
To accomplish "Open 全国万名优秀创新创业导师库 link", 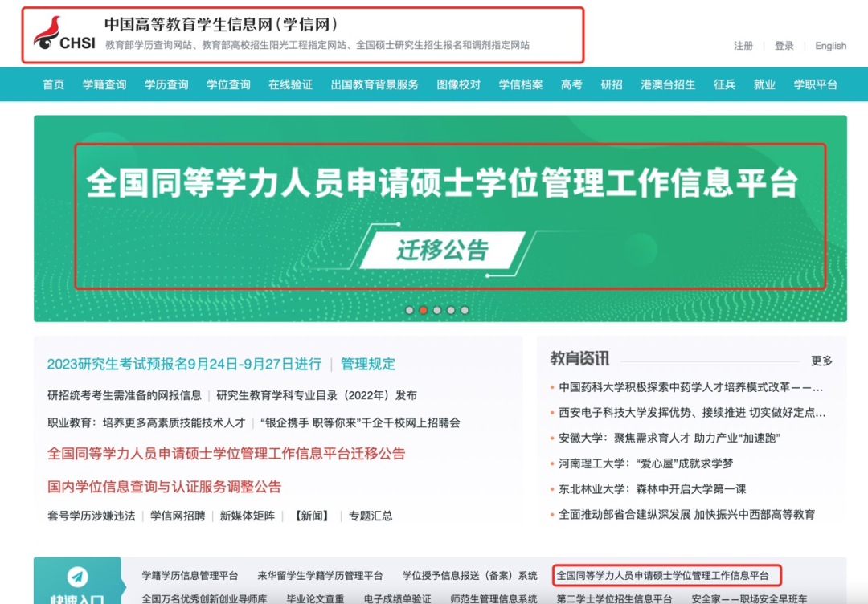I will pyautogui.click(x=204, y=599).
